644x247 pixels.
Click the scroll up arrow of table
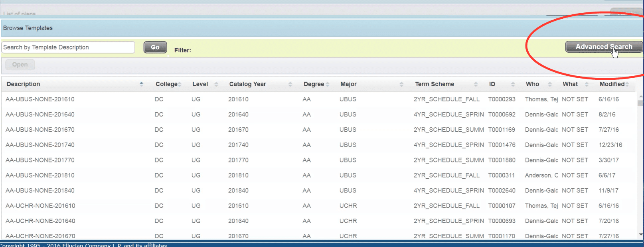click(641, 97)
